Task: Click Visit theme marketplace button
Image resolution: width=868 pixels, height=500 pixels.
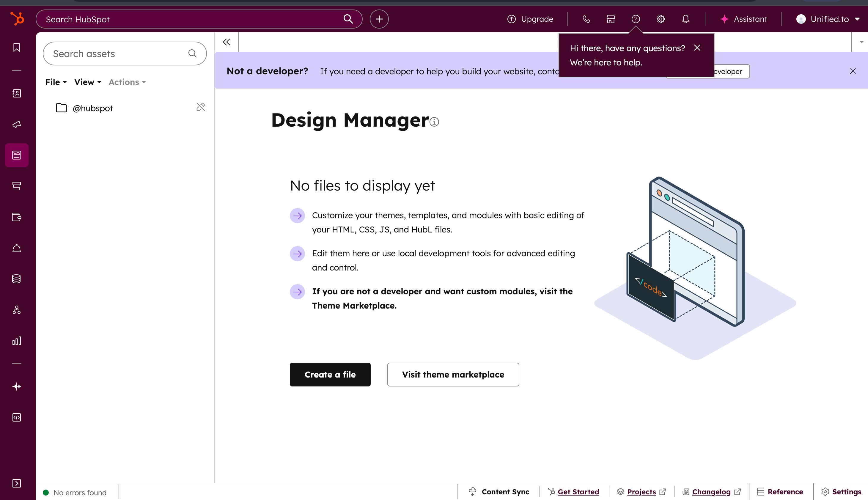Action: (453, 374)
